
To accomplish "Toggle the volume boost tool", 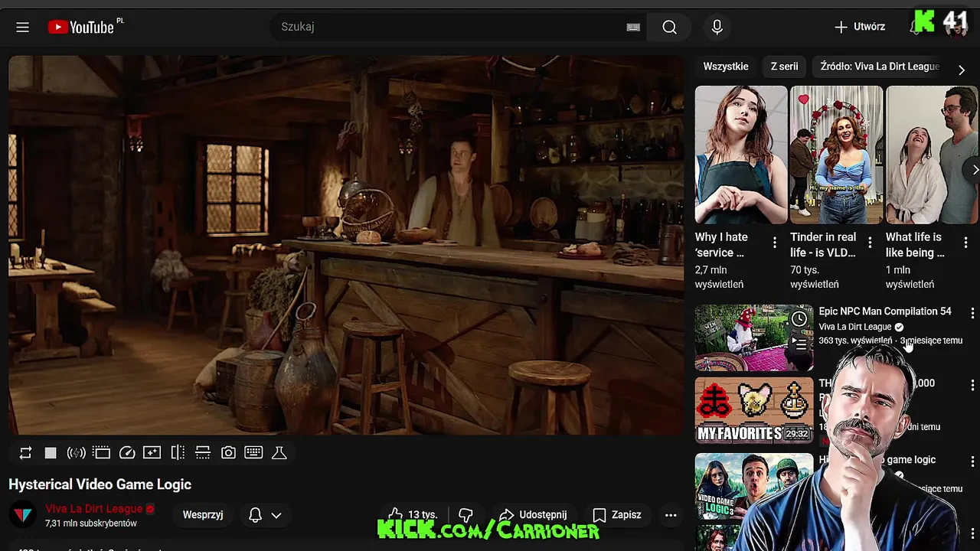I will pos(76,453).
